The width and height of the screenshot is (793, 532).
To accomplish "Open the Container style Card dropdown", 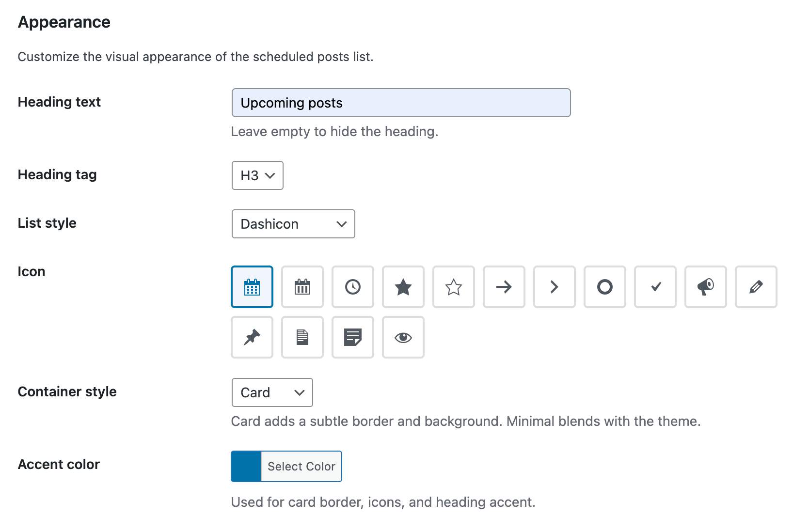I will pyautogui.click(x=272, y=392).
